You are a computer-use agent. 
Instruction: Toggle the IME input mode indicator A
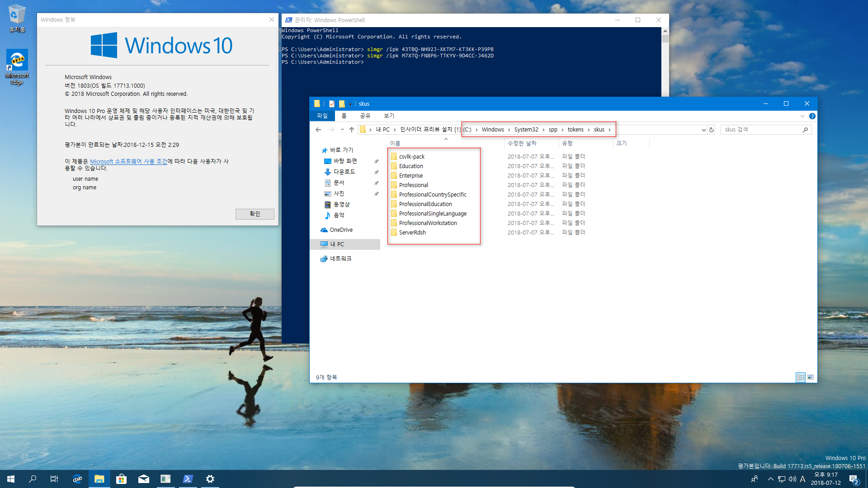[x=803, y=479]
